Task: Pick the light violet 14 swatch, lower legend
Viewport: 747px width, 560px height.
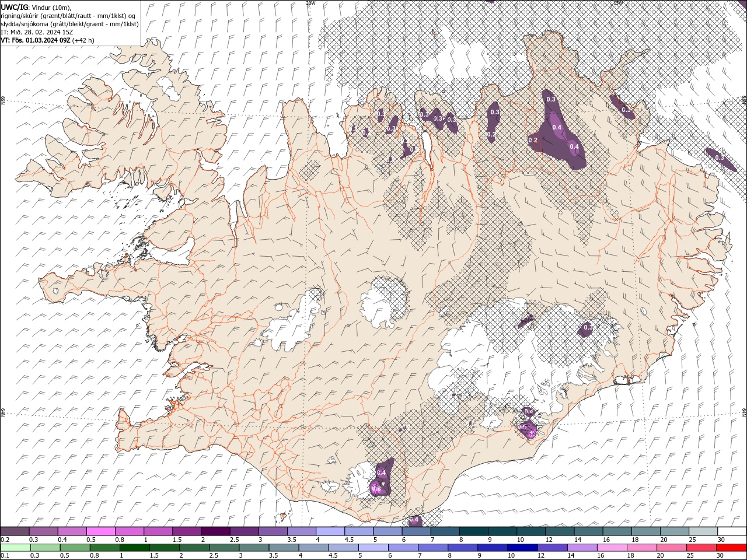Action: [x=582, y=548]
